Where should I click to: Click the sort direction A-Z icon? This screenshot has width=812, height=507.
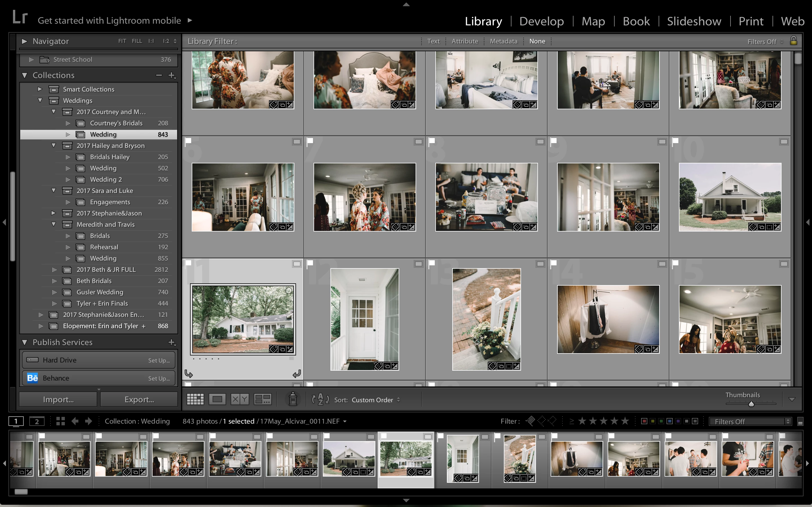click(x=320, y=399)
